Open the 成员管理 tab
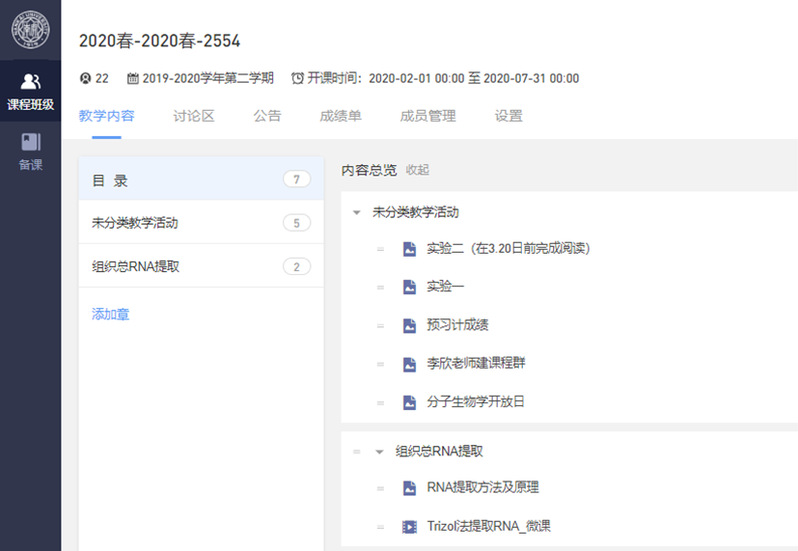798x551 pixels. tap(427, 116)
